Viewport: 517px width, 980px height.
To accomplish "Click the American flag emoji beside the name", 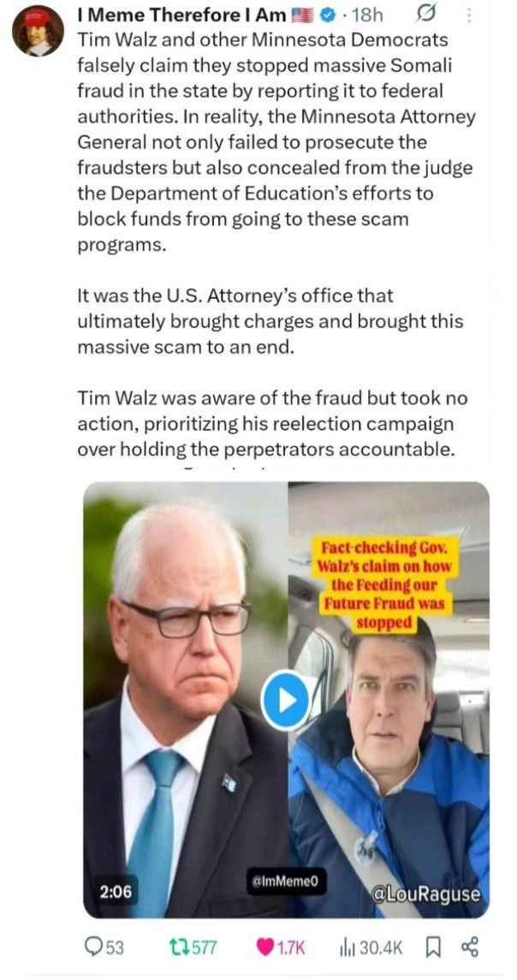I will pyautogui.click(x=302, y=15).
